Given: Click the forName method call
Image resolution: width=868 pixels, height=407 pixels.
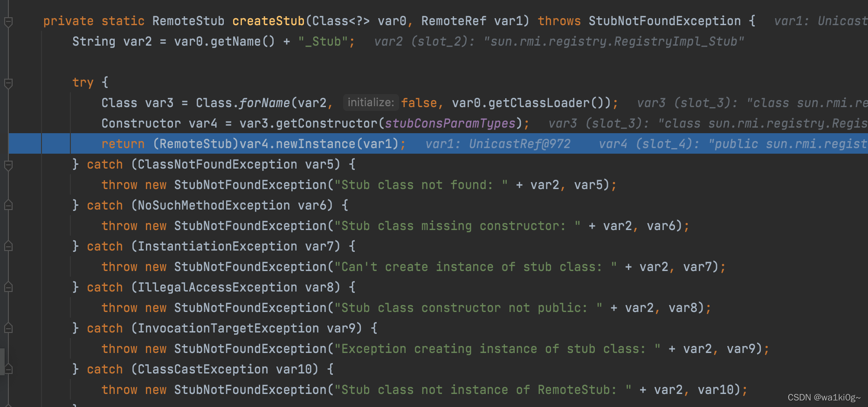Looking at the screenshot, I should [265, 103].
